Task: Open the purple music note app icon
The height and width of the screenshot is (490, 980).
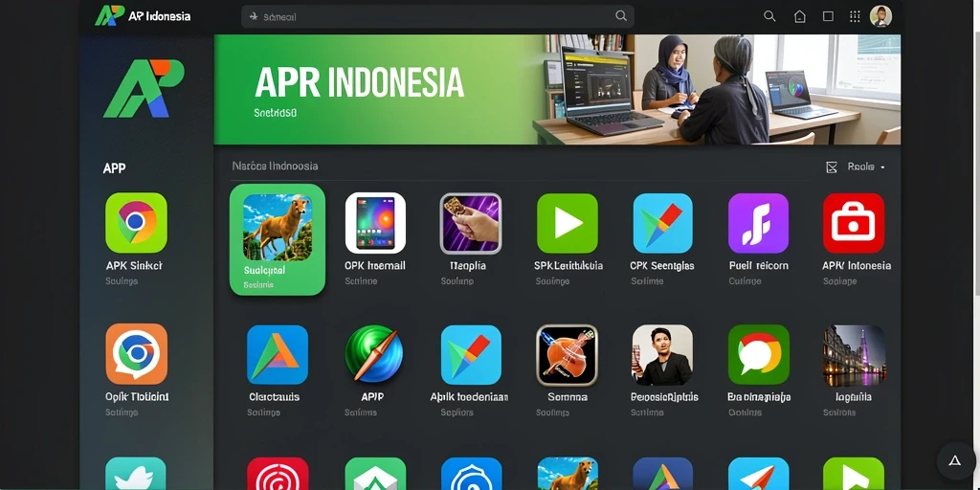Action: pos(759,223)
